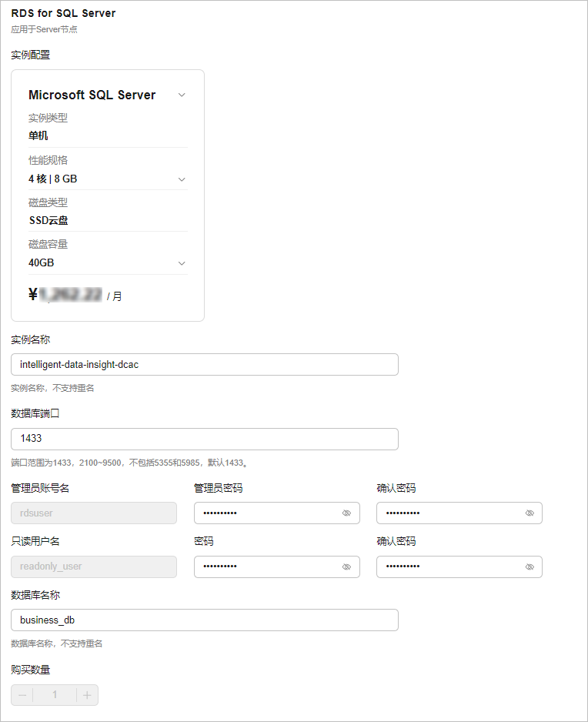The image size is (588, 722).
Task: Click the admin 确认密码 password field
Action: click(x=459, y=513)
